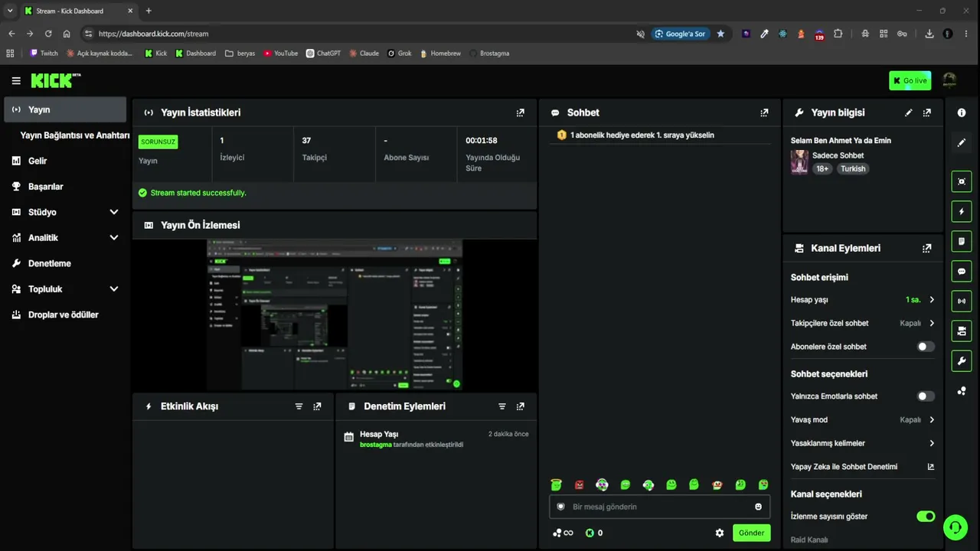Pop out the Kanal Eylemleri panel

[x=927, y=248]
